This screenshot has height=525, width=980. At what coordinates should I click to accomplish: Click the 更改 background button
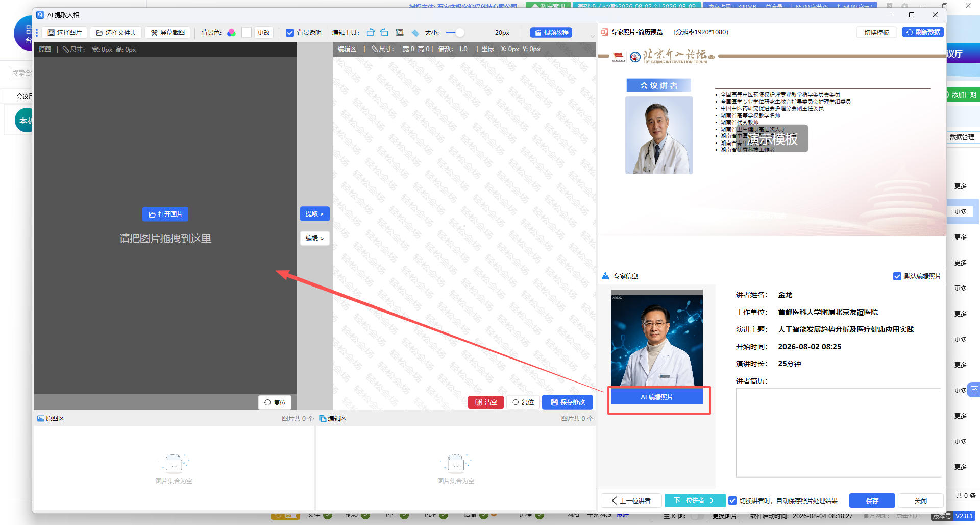(x=264, y=33)
